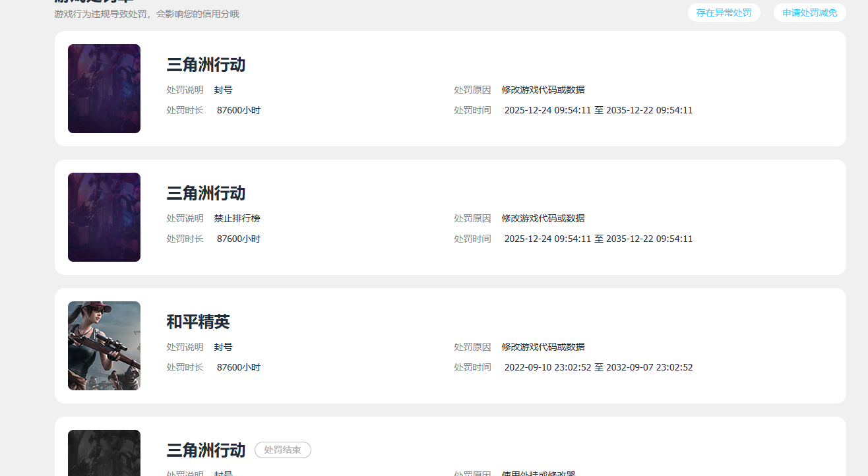Select 处罚说明 label in the 和平精英 card
Screen dimensions: 868x476
tap(185, 347)
